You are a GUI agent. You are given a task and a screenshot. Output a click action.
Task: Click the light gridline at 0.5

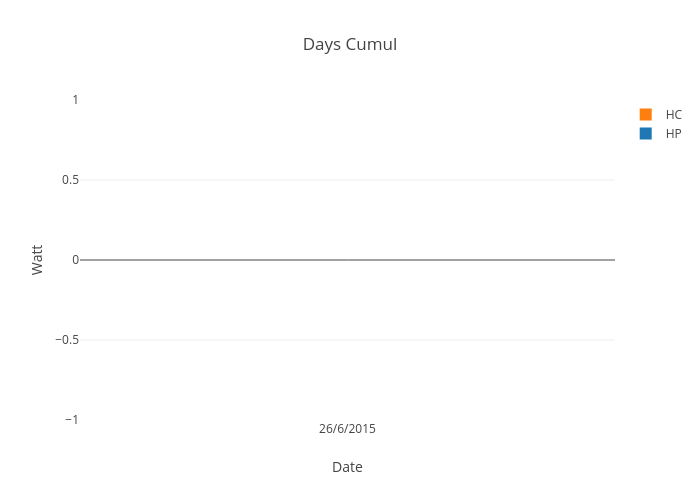pyautogui.click(x=347, y=180)
